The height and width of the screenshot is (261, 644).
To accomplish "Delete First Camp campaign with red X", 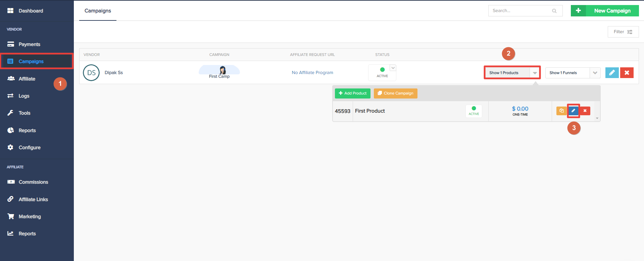I will point(627,73).
